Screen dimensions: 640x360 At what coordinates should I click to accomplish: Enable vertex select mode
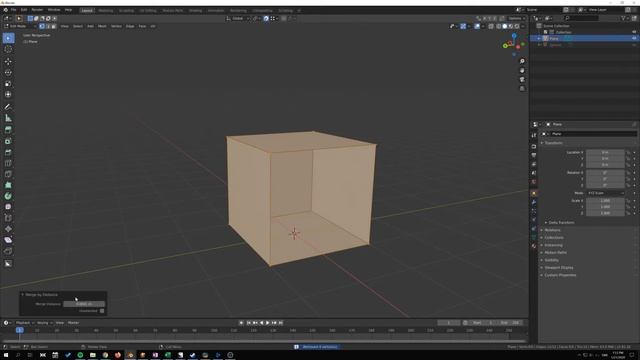coord(42,26)
